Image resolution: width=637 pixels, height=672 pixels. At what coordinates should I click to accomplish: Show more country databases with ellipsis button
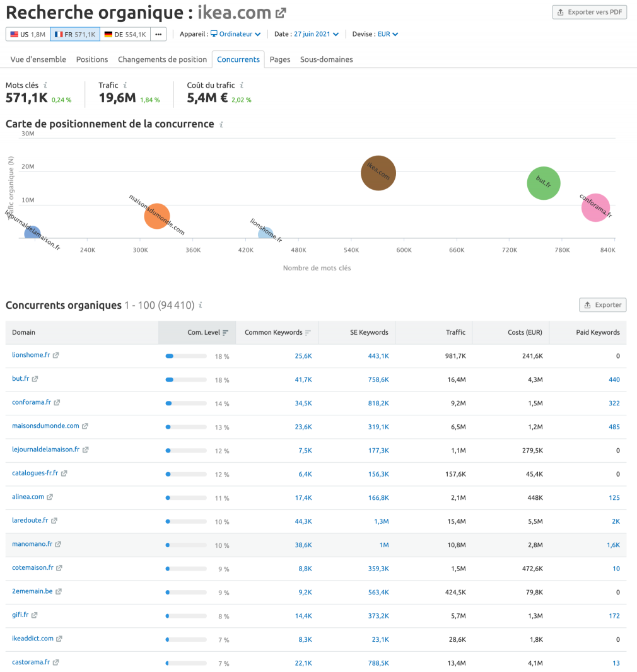click(158, 34)
